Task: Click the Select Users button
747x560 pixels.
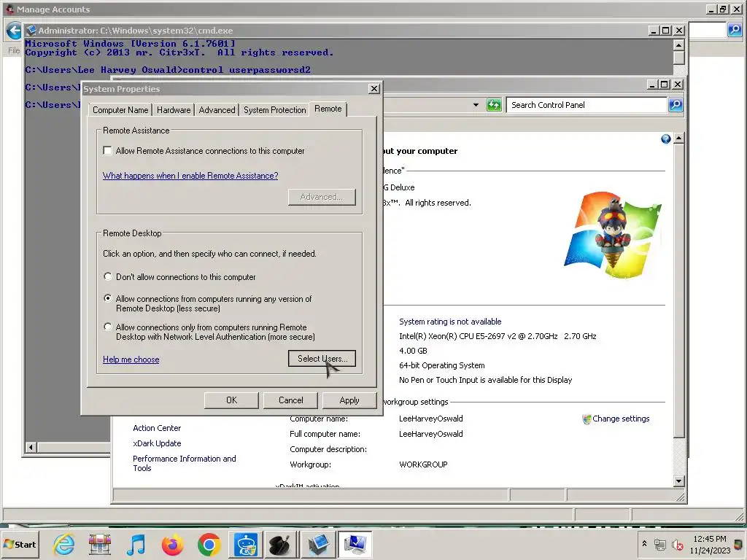Action: [322, 359]
